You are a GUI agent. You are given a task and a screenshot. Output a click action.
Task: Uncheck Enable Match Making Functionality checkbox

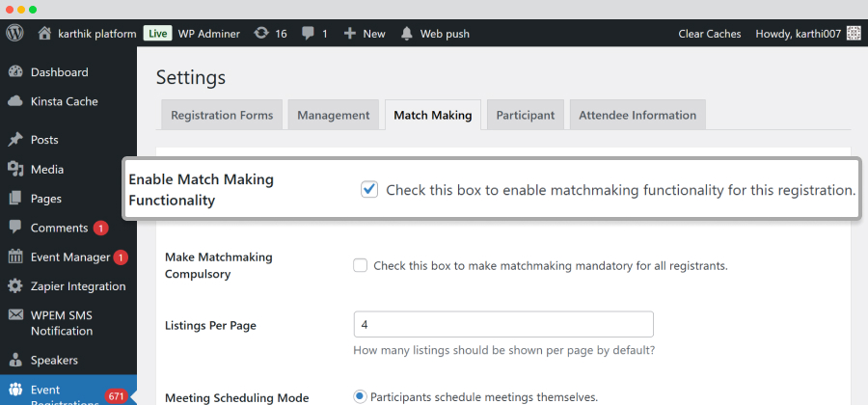(369, 190)
